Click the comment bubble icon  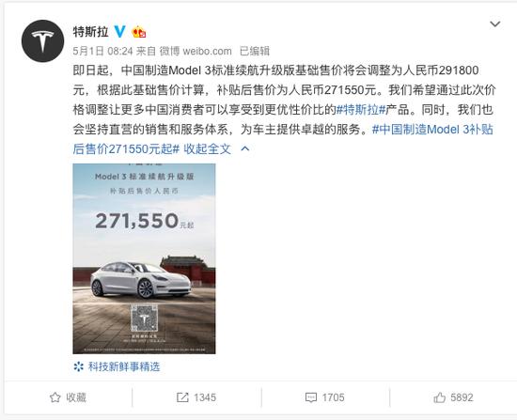[x=311, y=397]
